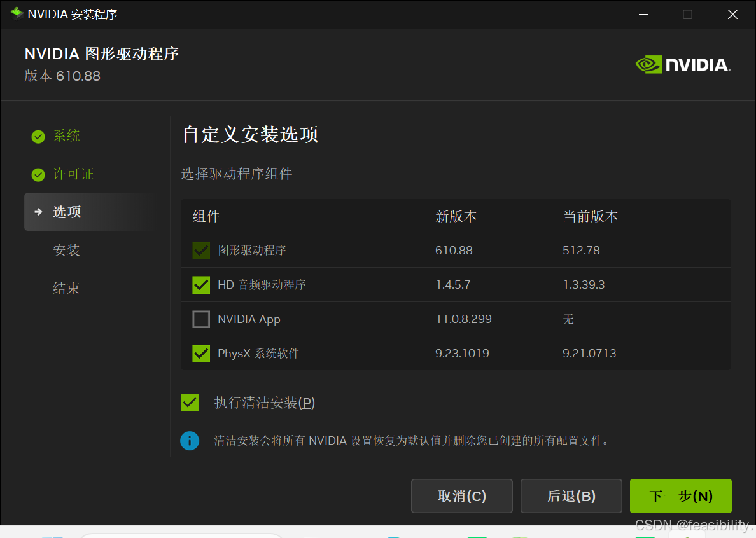Click the NVIDIA 图形驱动程序 header title

coord(102,53)
